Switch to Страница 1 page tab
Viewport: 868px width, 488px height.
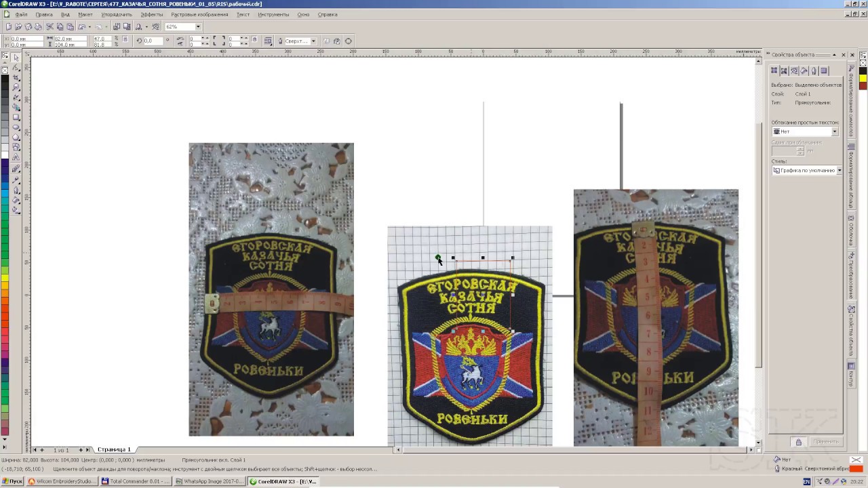114,449
